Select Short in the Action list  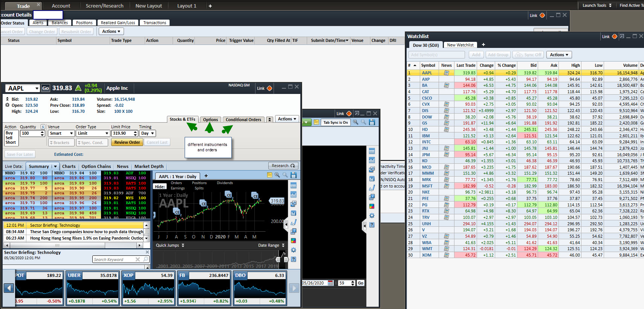pos(11,142)
